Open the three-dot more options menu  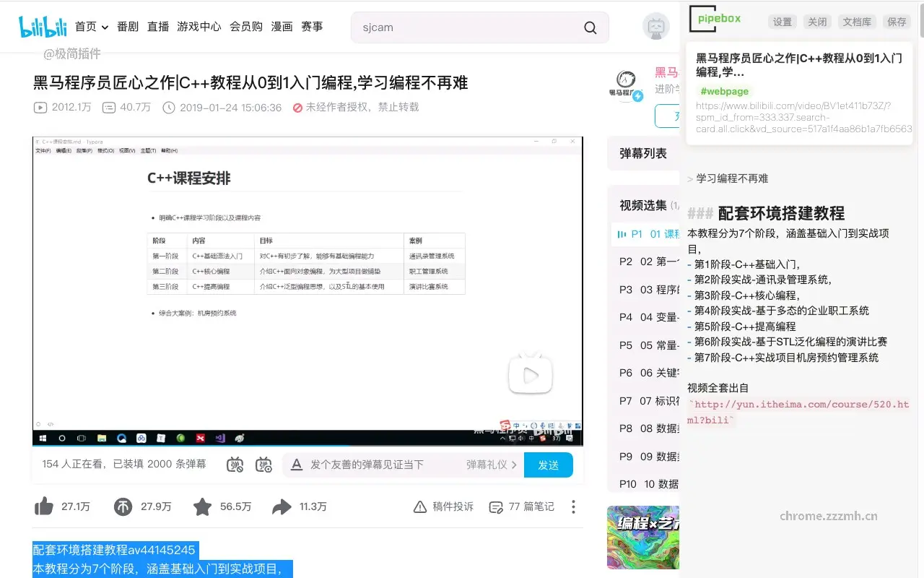point(572,507)
